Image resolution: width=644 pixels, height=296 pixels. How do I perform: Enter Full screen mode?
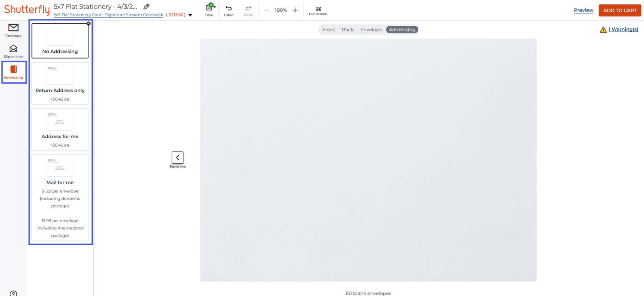click(318, 10)
